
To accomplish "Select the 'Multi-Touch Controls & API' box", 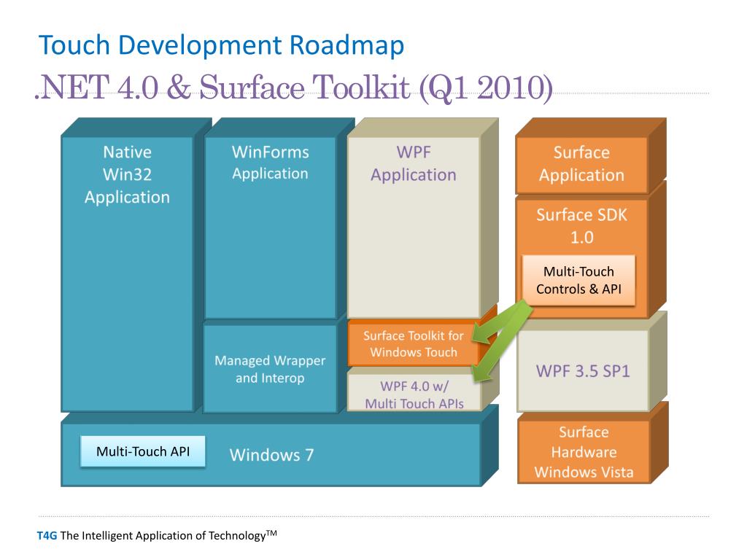I will tap(578, 281).
